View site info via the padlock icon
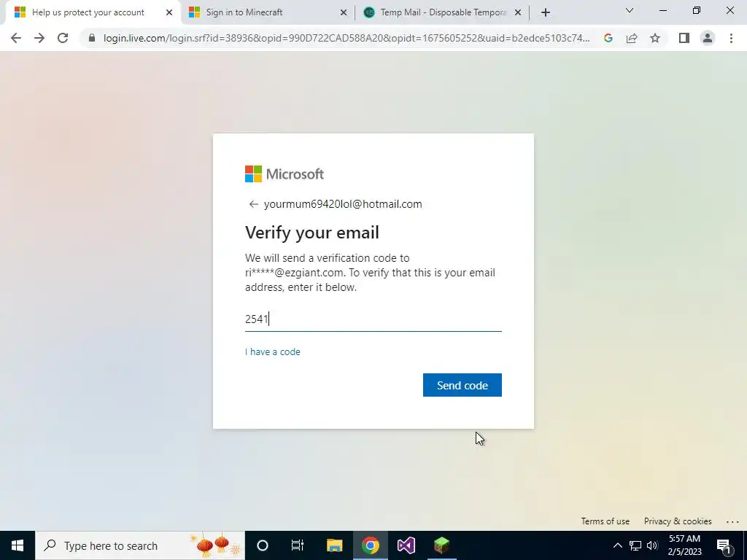Viewport: 747px width, 560px height. coord(92,38)
